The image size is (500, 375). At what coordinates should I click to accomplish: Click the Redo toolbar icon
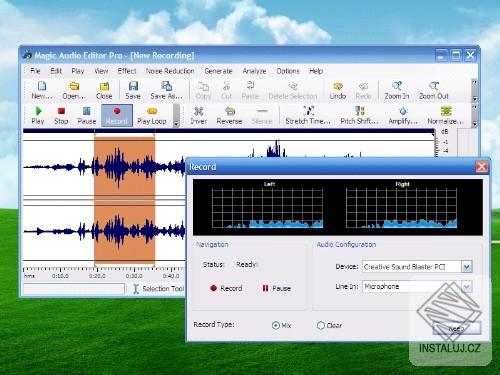363,90
